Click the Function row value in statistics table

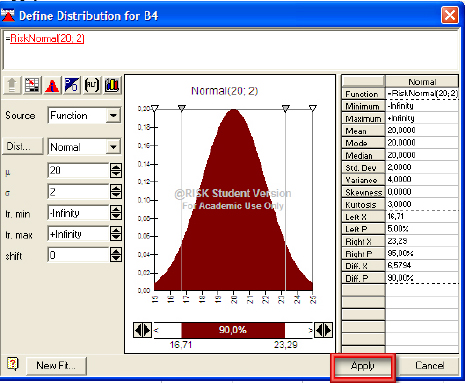[x=423, y=94]
